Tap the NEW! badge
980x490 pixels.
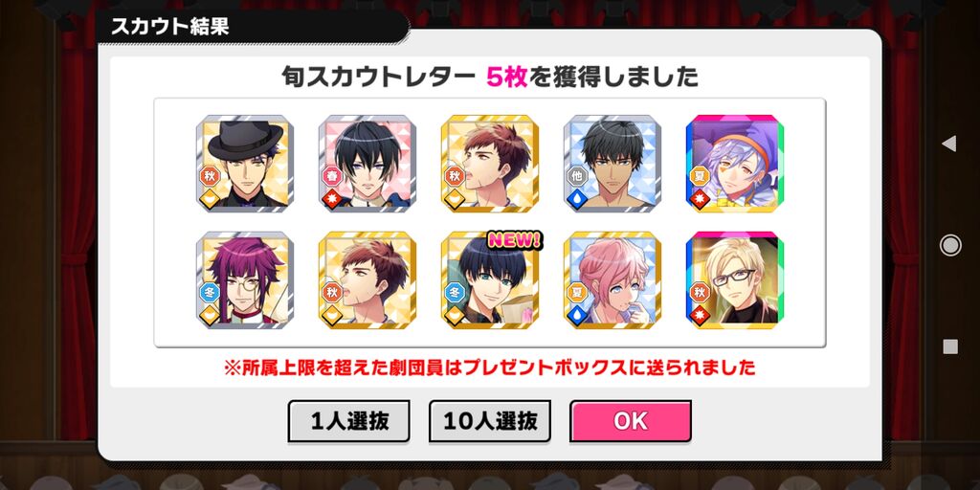514,240
